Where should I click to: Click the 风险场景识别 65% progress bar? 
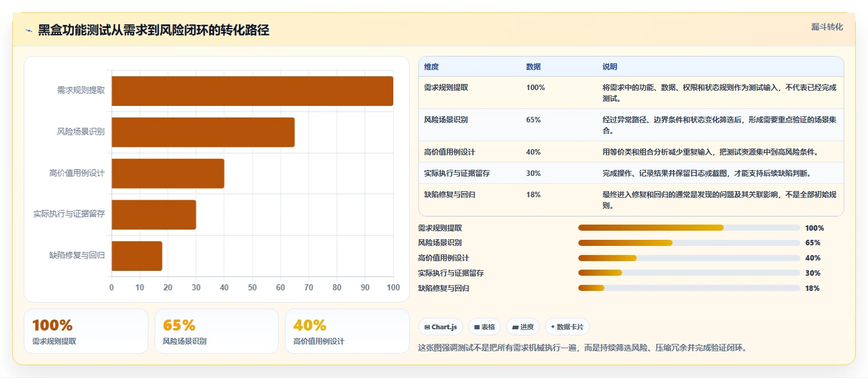(689, 243)
